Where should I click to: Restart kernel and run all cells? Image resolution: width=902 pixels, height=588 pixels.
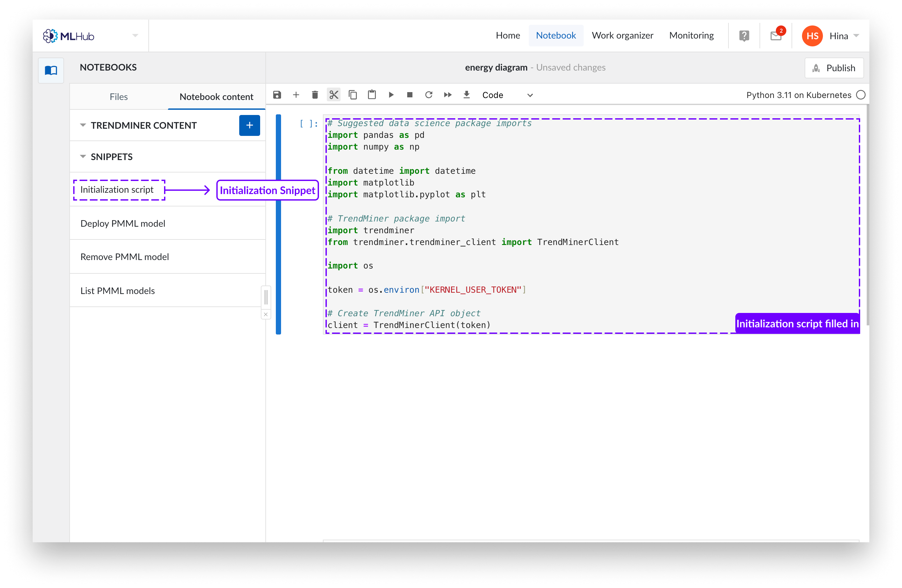click(448, 95)
